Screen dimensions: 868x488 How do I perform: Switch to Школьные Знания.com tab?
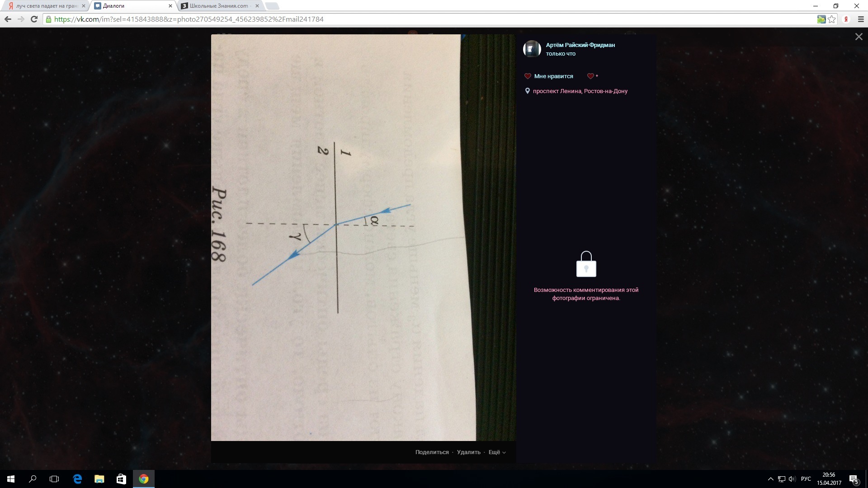click(x=219, y=6)
